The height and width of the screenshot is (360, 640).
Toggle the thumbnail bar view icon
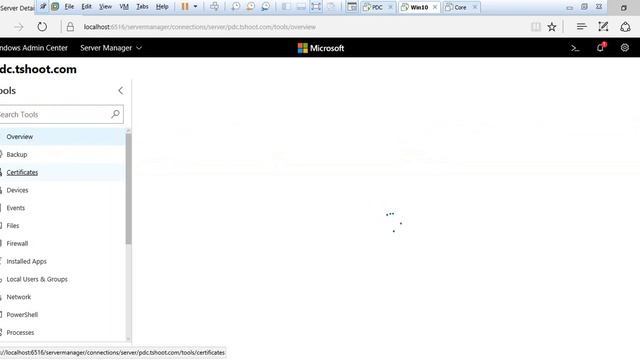(x=301, y=7)
